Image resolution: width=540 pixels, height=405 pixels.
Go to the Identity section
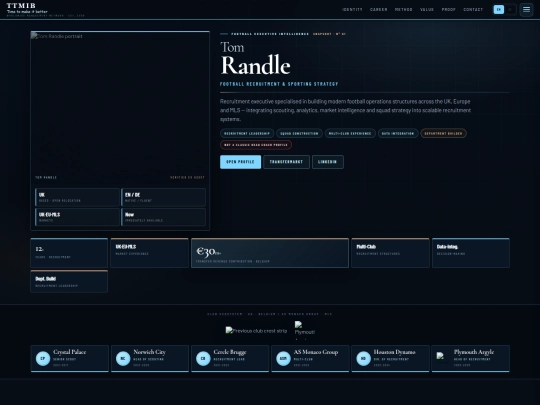352,10
